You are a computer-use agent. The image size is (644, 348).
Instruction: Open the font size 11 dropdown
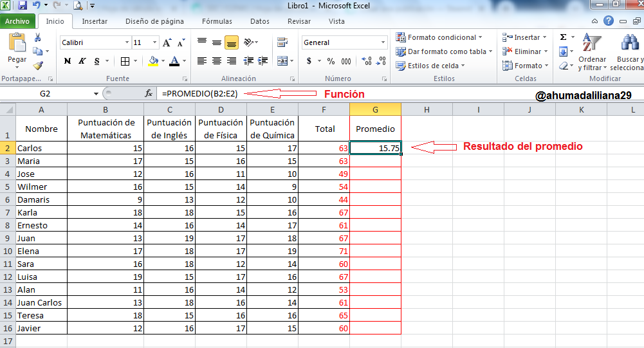pyautogui.click(x=154, y=42)
